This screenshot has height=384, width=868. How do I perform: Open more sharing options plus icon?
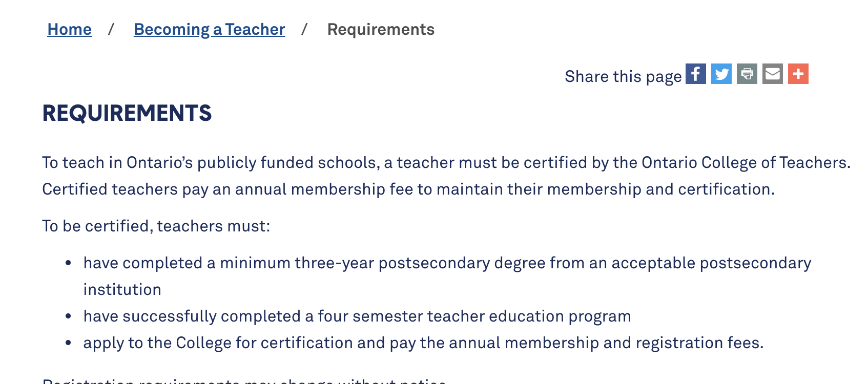coord(798,74)
